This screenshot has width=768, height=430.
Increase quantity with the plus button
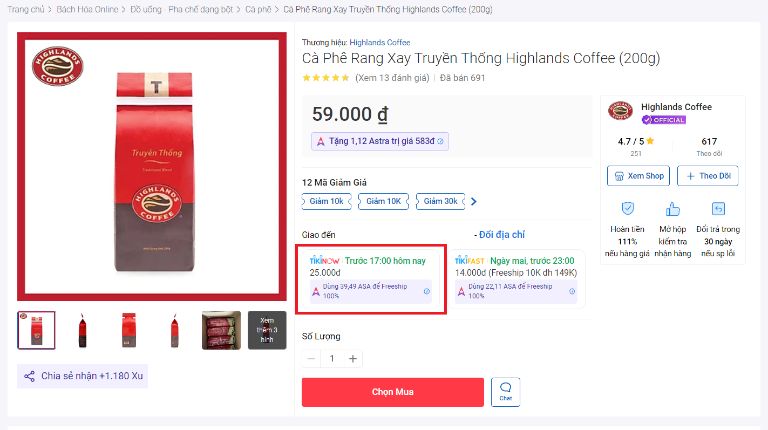pyautogui.click(x=353, y=358)
